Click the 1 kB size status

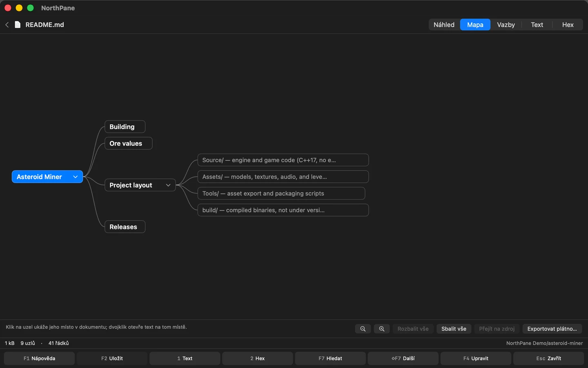pos(9,343)
